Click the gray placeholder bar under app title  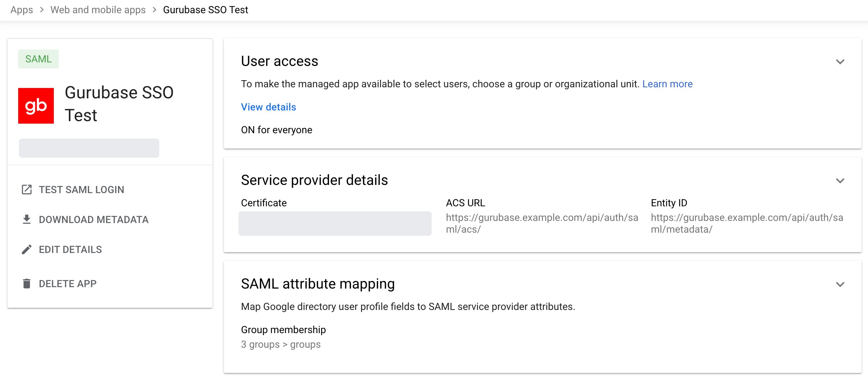[x=89, y=148]
